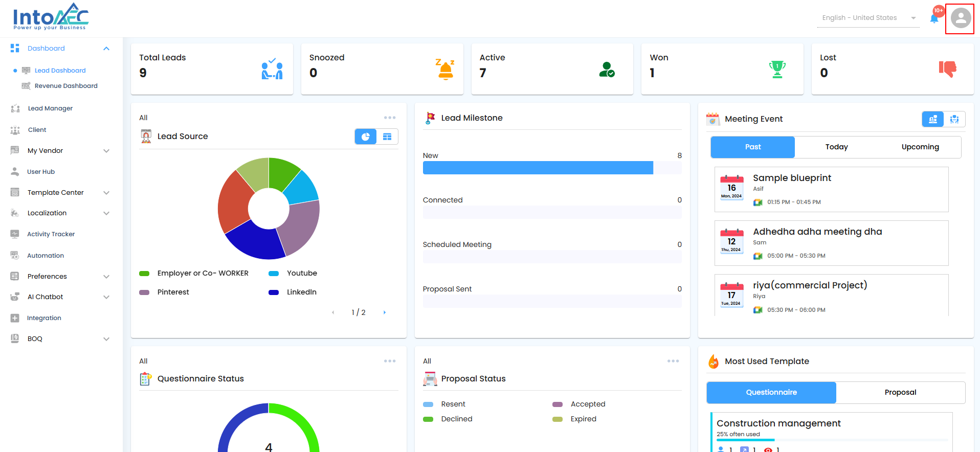Click the Active leads person icon
Viewport: 980px width, 452px height.
point(607,70)
